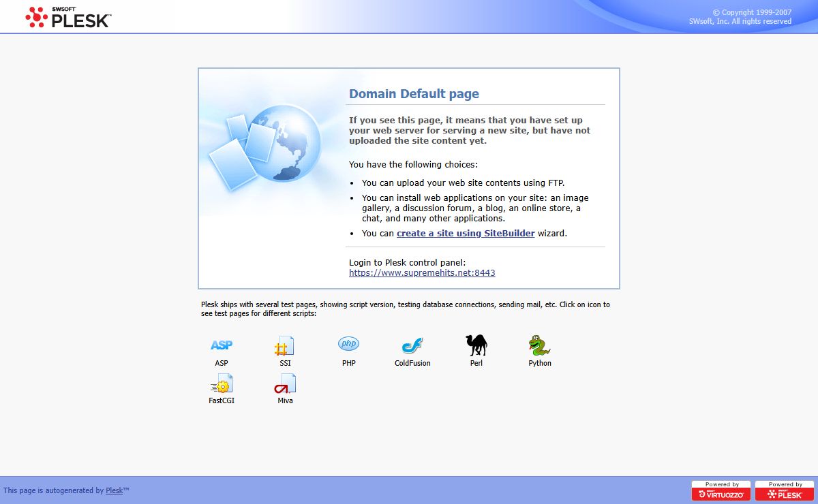Open the SSI test page icon
Image resolution: width=818 pixels, height=504 pixels.
click(285, 346)
